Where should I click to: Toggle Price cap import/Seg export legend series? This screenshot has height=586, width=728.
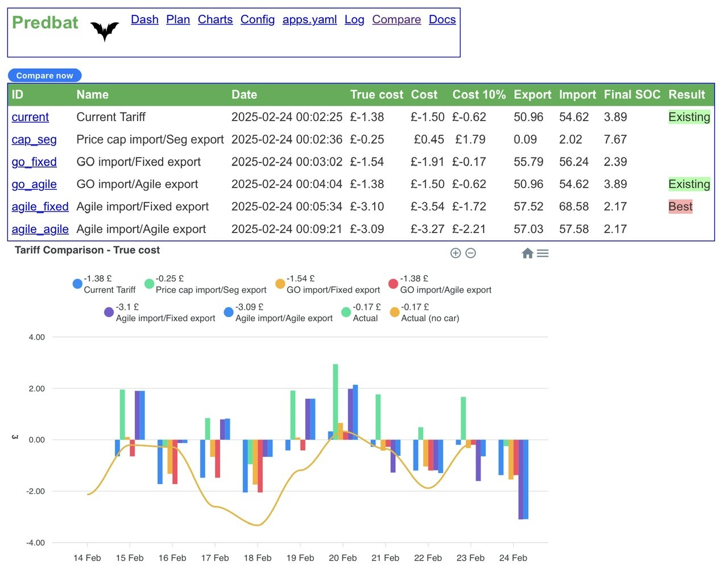pyautogui.click(x=205, y=284)
